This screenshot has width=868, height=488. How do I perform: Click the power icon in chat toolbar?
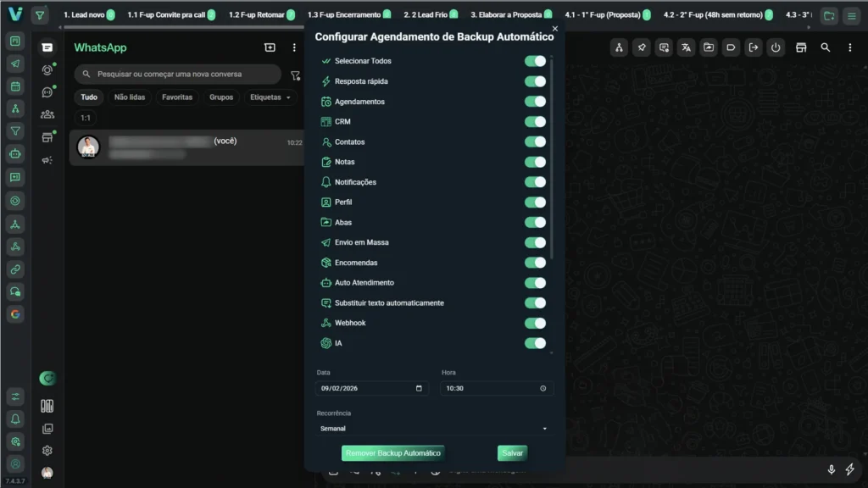(x=775, y=48)
